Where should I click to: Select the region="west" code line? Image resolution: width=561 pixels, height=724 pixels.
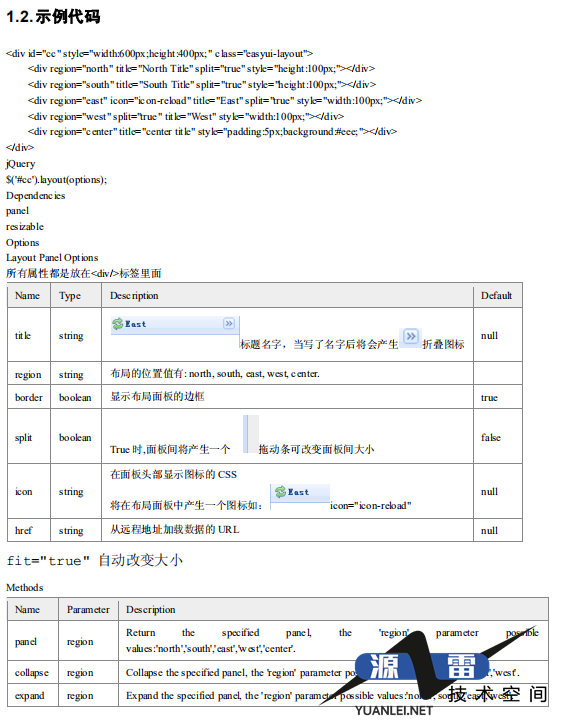coord(186,116)
